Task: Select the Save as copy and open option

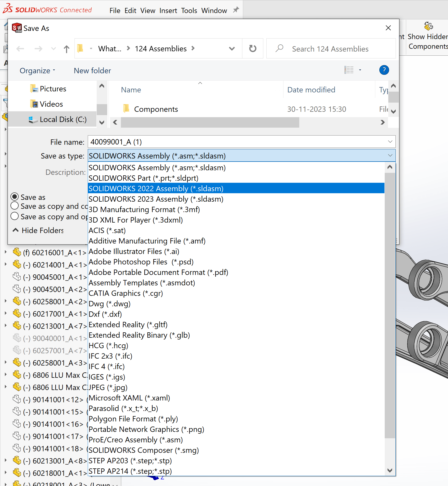Action: [x=15, y=216]
